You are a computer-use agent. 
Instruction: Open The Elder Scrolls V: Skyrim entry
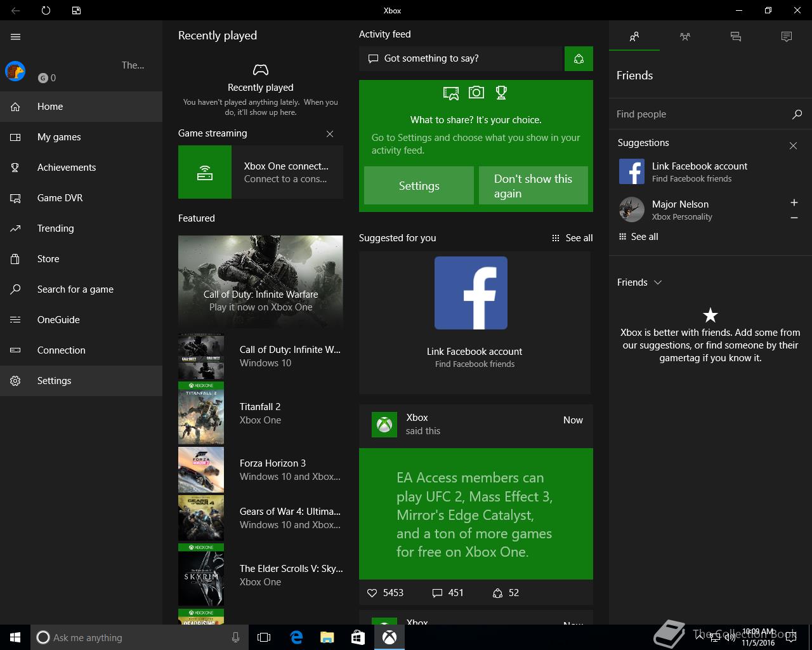[x=261, y=575]
